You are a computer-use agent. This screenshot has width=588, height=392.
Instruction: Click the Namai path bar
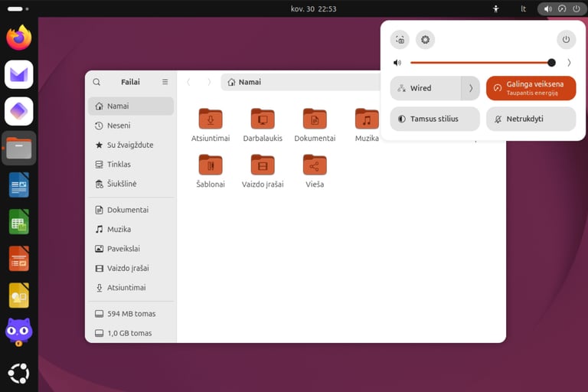pyautogui.click(x=301, y=82)
